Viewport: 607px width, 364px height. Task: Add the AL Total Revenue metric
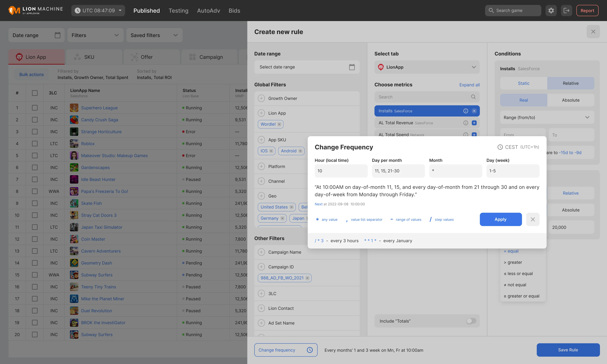point(474,123)
